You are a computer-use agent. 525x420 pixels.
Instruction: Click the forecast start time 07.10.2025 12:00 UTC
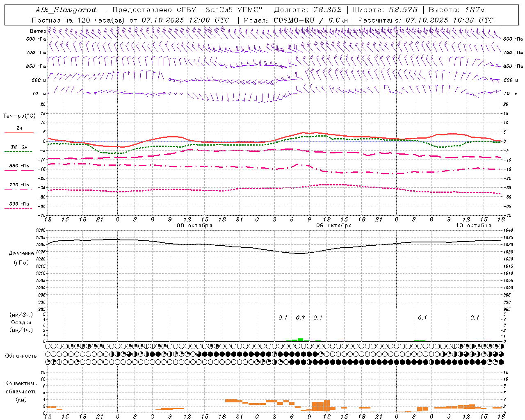185,20
